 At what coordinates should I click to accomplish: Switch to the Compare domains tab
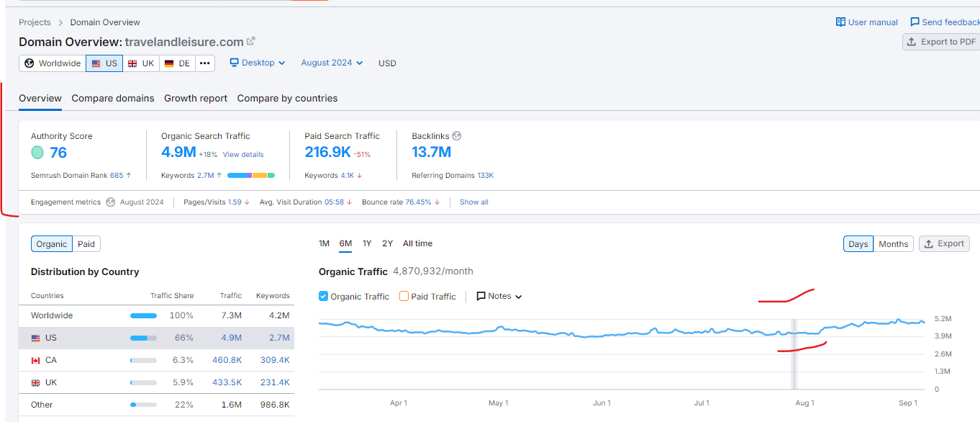click(x=113, y=98)
